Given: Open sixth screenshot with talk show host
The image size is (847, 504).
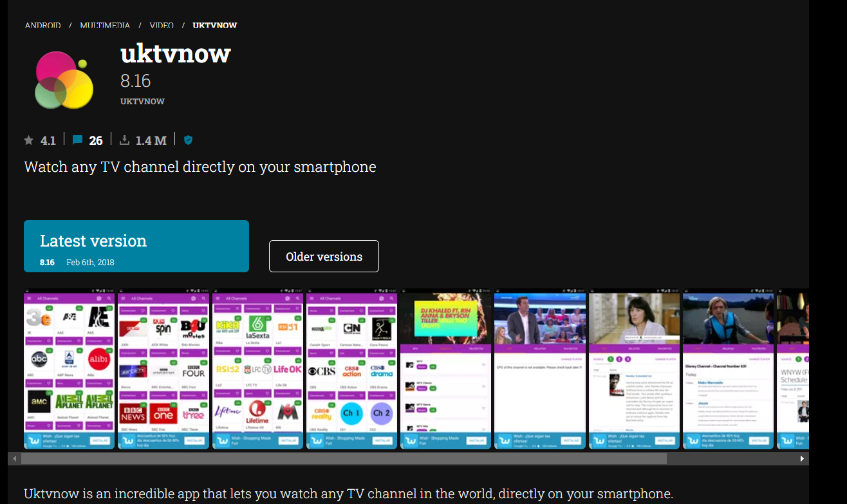Looking at the screenshot, I should pos(539,369).
